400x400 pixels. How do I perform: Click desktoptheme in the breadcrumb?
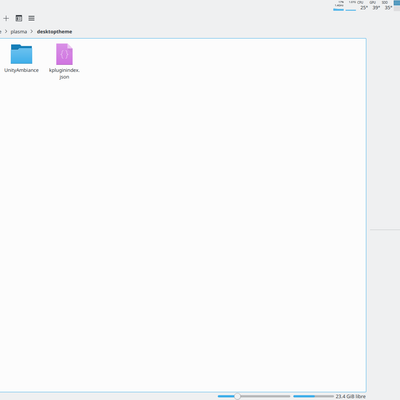point(54,32)
